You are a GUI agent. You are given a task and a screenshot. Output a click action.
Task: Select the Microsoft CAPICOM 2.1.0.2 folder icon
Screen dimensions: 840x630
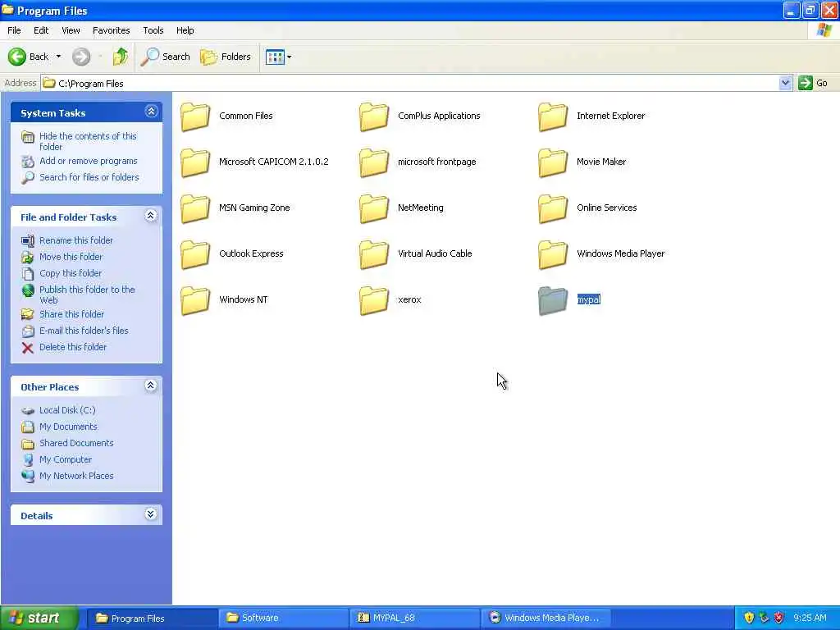pos(195,162)
